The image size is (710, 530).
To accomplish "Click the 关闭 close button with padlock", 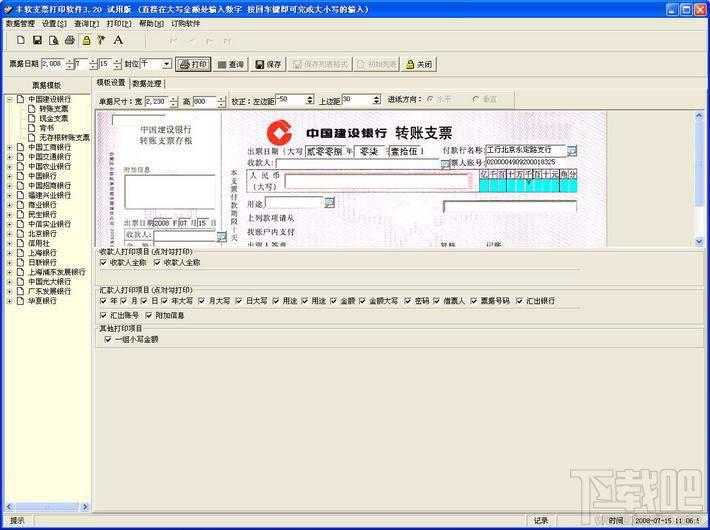I will click(419, 64).
